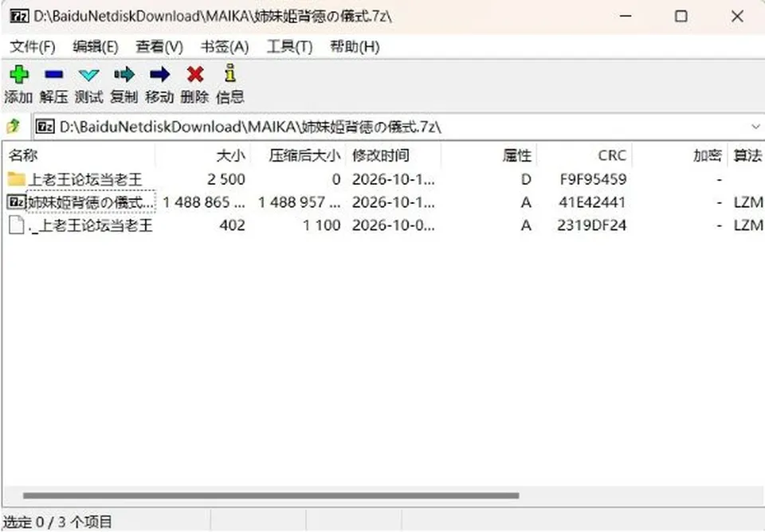Click the status bar text 选定 0 / 3 个项目
The image size is (765, 532).
pos(57,522)
